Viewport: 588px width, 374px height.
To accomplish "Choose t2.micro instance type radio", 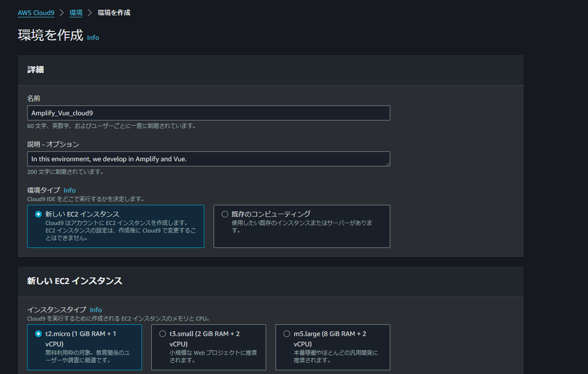I will coord(38,334).
